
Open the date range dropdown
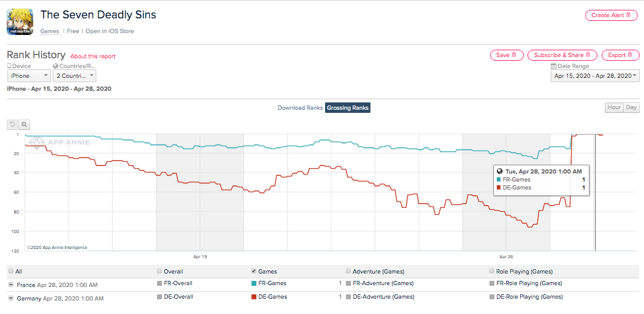[x=595, y=76]
